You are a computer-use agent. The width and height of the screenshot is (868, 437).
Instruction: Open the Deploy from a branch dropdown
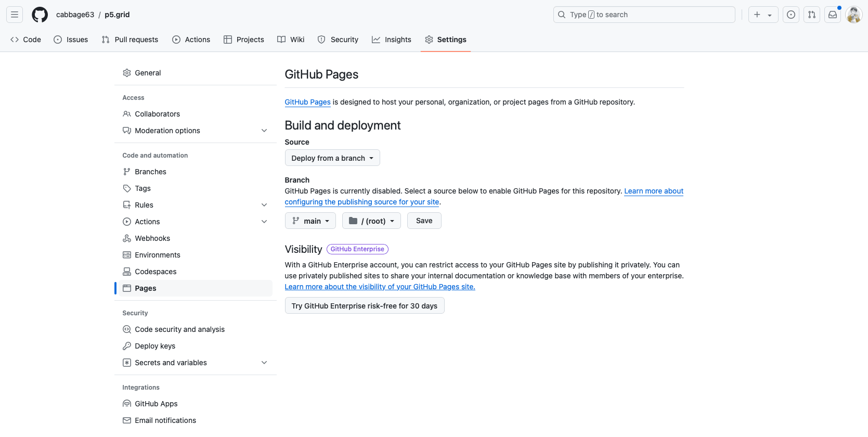pos(332,158)
